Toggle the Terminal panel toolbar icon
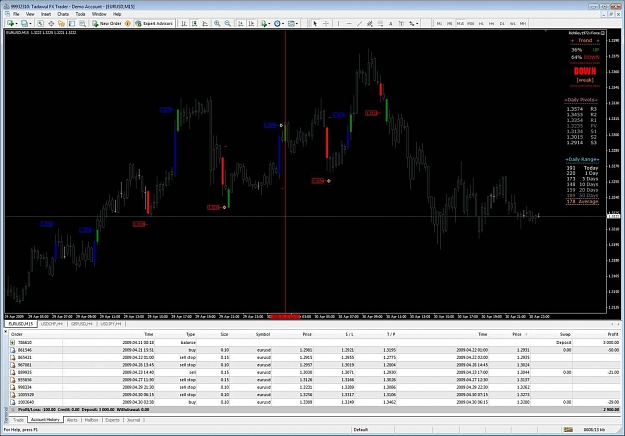Viewport: 625px width, 436px height. pos(72,24)
